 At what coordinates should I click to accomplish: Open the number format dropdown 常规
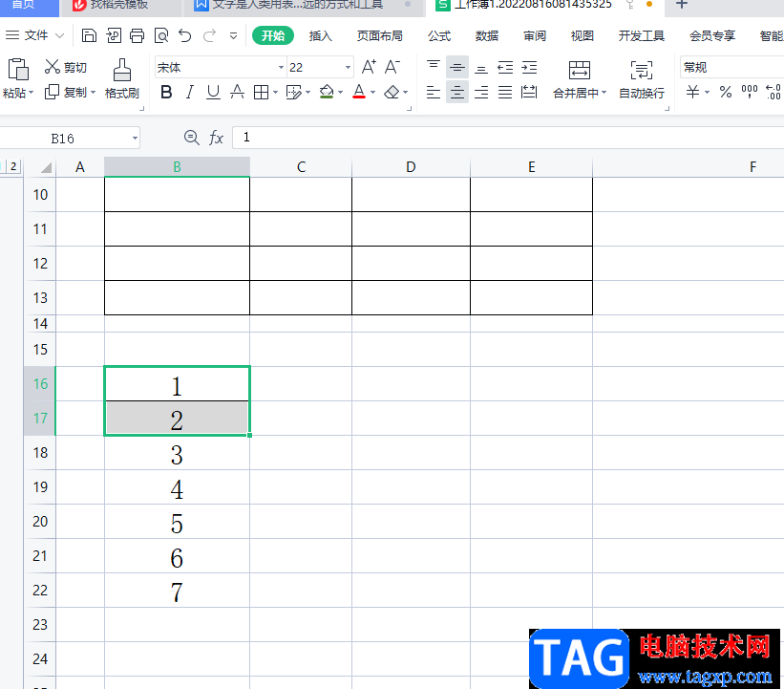pos(731,67)
